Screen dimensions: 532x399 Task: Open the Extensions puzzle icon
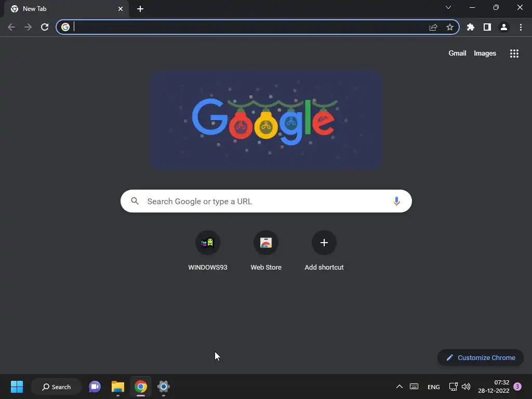[471, 27]
